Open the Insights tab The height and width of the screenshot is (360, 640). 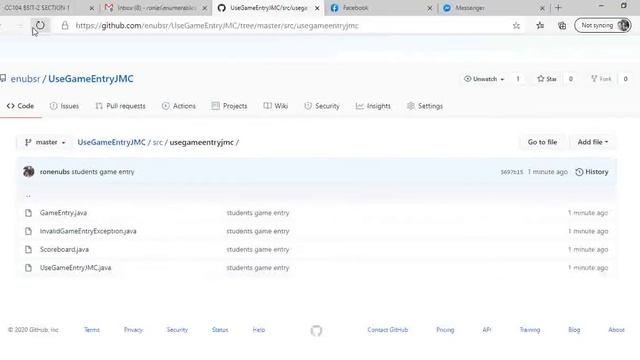(x=373, y=106)
